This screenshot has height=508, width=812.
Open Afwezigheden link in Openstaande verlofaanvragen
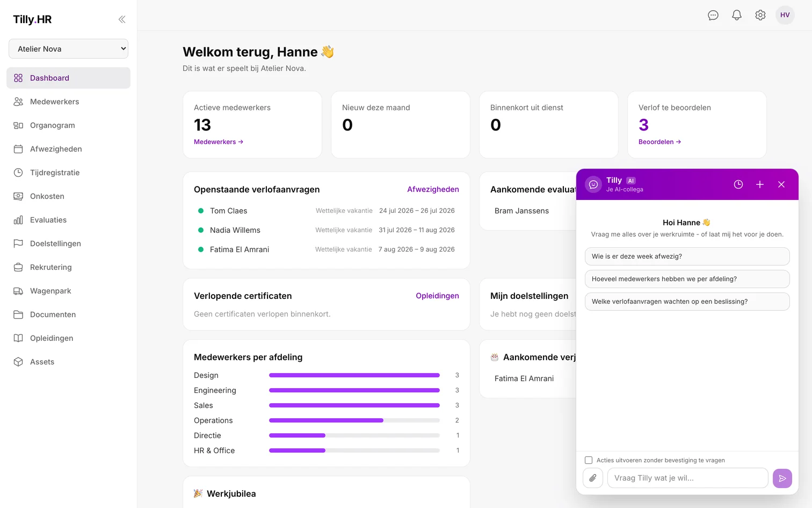point(433,189)
